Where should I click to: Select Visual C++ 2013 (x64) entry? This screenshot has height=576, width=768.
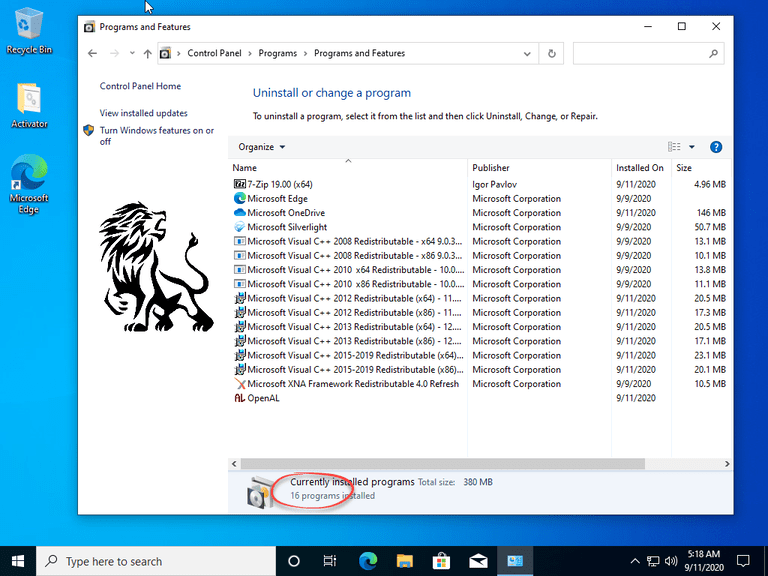[354, 327]
